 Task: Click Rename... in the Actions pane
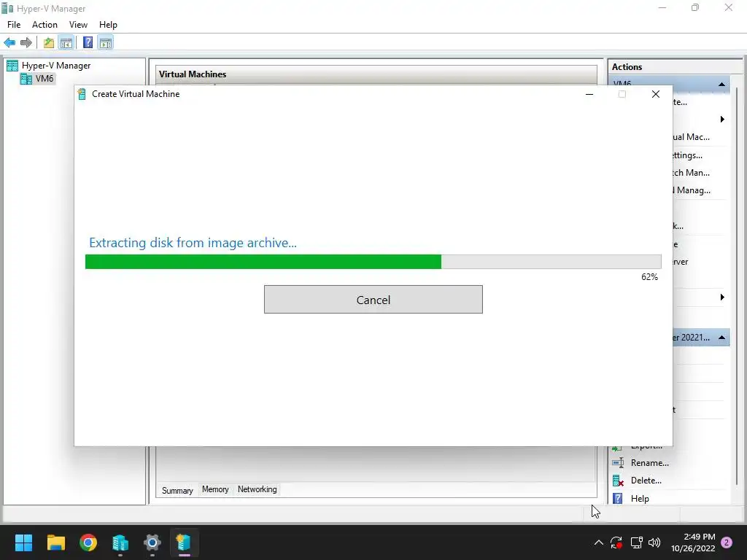tap(650, 463)
